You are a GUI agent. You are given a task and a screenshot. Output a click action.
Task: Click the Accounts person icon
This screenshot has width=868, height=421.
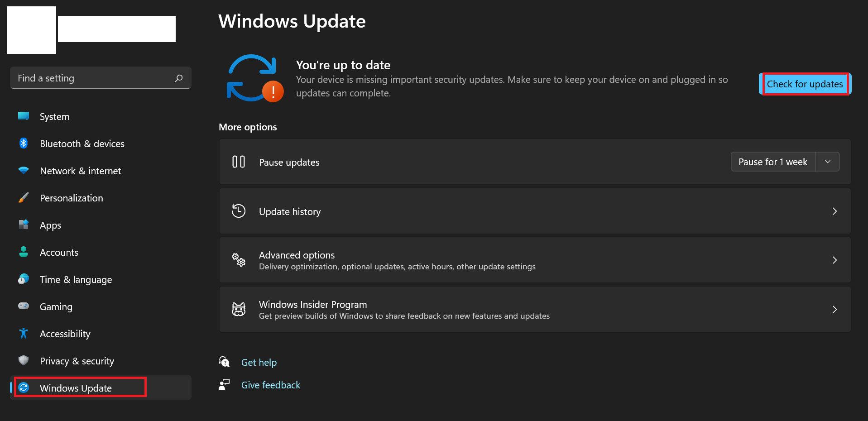(x=24, y=252)
